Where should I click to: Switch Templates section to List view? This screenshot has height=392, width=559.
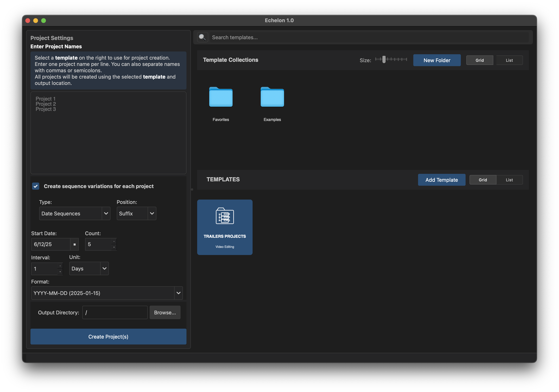coord(509,180)
